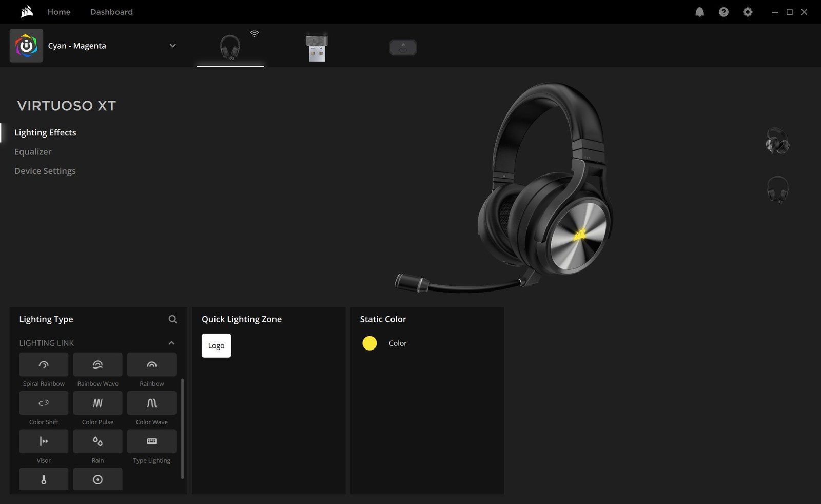
Task: Select the circular target lighting effect icon
Action: (x=97, y=479)
